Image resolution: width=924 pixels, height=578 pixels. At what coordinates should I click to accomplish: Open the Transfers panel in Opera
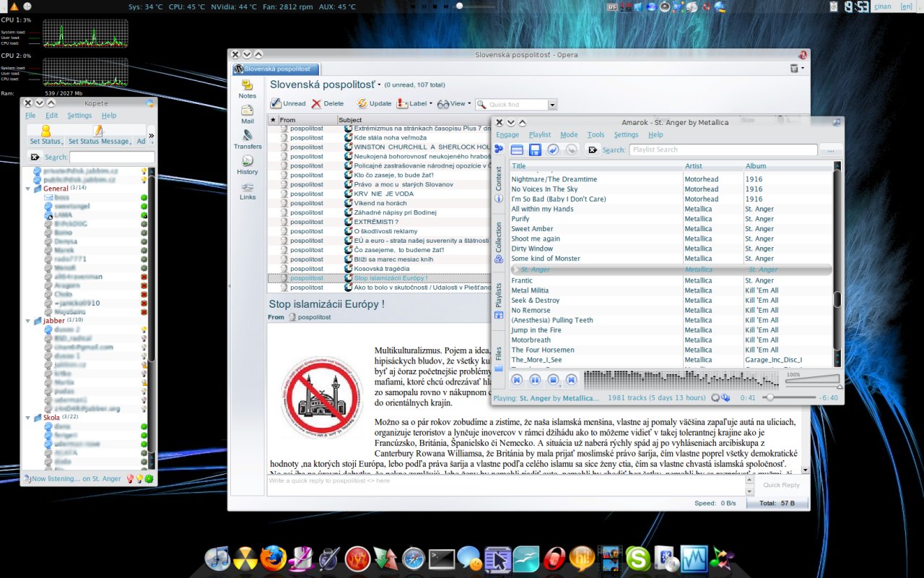coord(248,139)
